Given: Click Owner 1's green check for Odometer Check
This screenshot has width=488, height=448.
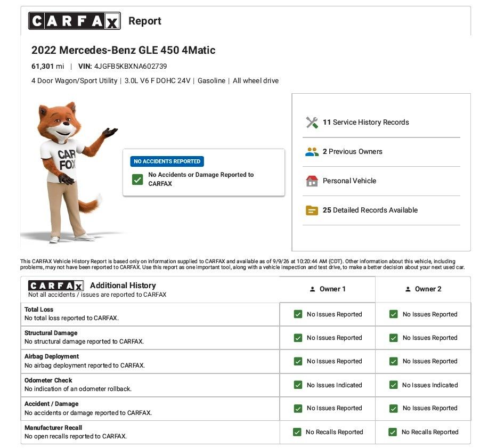Looking at the screenshot, I should coord(298,385).
